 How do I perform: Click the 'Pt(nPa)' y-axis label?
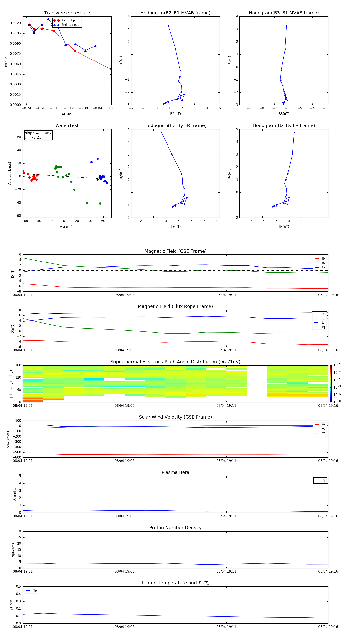(x=6, y=61)
